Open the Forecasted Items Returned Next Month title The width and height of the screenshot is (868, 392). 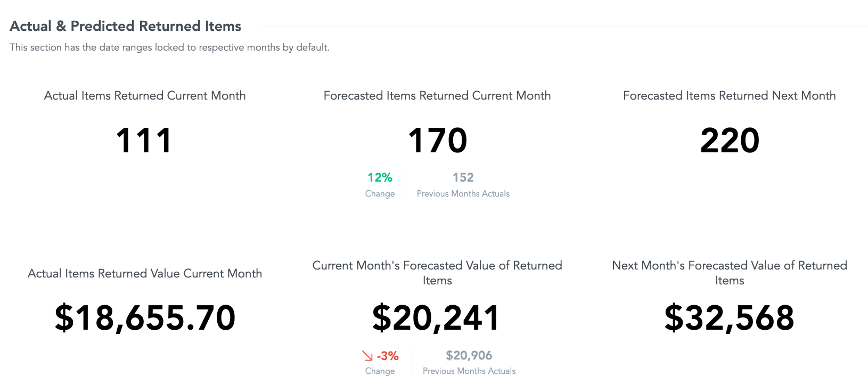coord(729,96)
